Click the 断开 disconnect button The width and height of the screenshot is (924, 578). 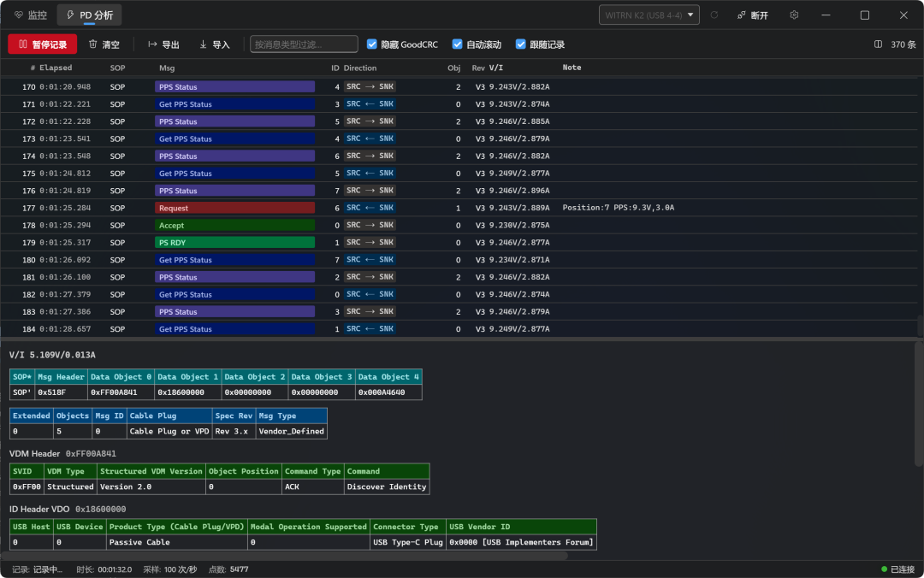point(753,15)
